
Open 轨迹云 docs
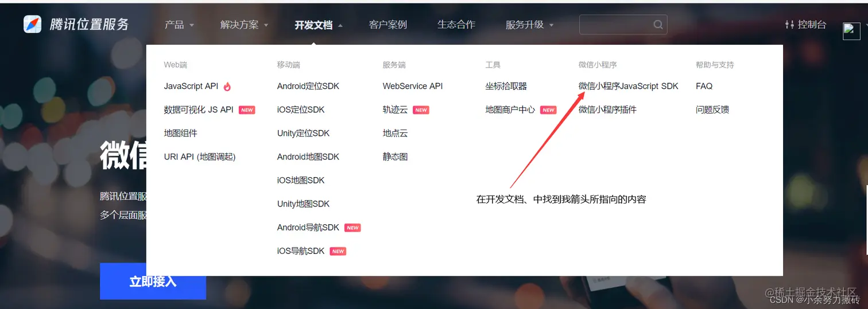[x=395, y=110]
